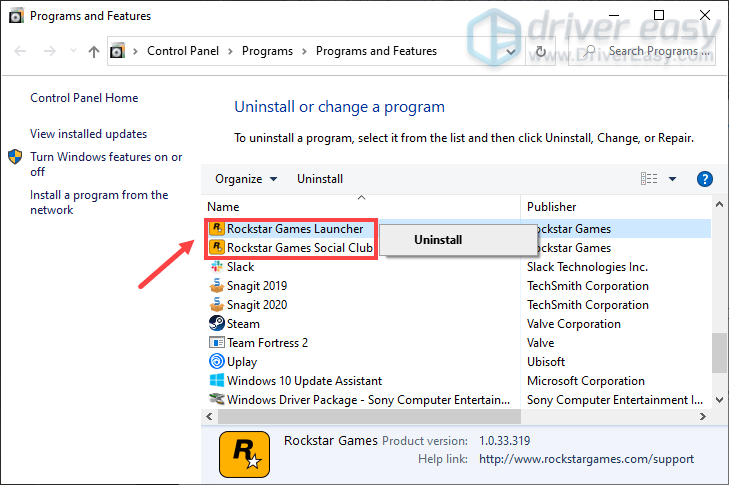The height and width of the screenshot is (485, 729).
Task: Click the horizontal scrollbar left arrow
Action: 210,417
